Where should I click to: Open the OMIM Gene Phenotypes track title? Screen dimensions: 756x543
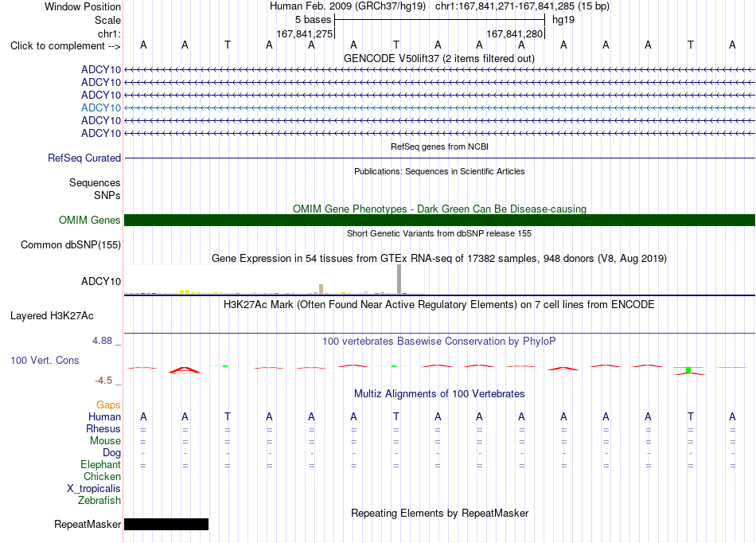[439, 209]
